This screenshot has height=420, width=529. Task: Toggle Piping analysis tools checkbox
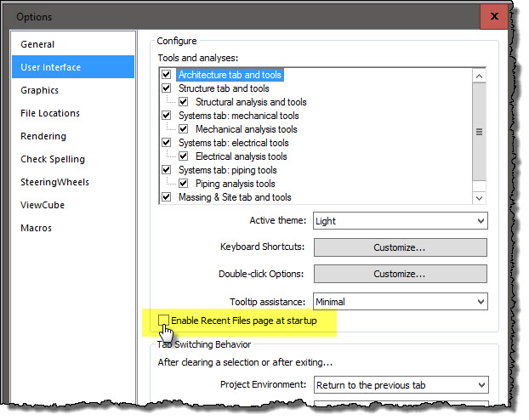pos(183,183)
